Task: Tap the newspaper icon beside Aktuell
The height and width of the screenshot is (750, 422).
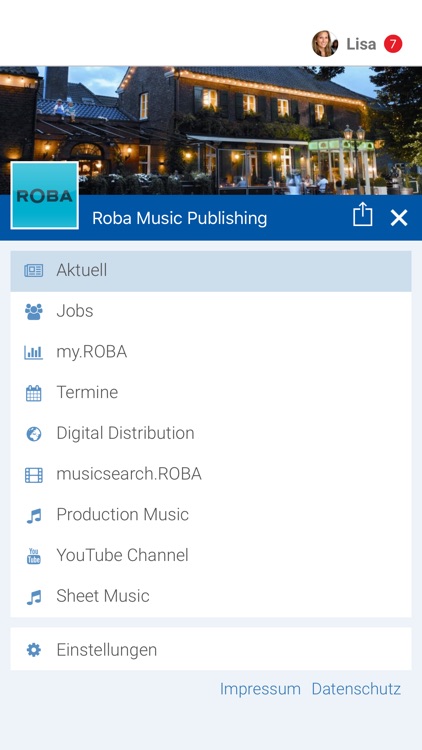Action: pos(33,271)
